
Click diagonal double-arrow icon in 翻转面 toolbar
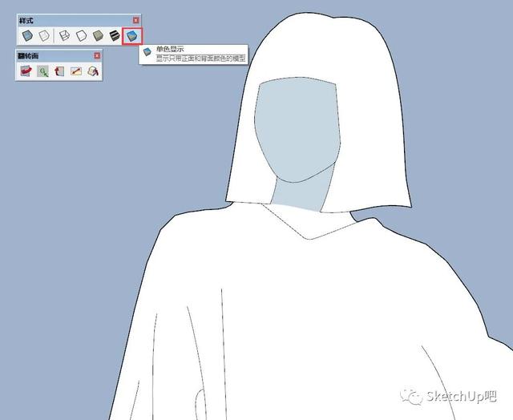pos(76,71)
